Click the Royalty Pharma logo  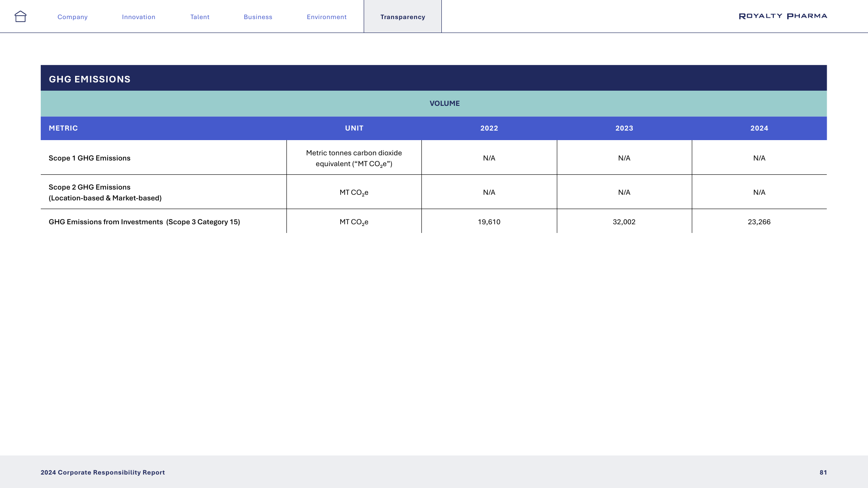(783, 16)
